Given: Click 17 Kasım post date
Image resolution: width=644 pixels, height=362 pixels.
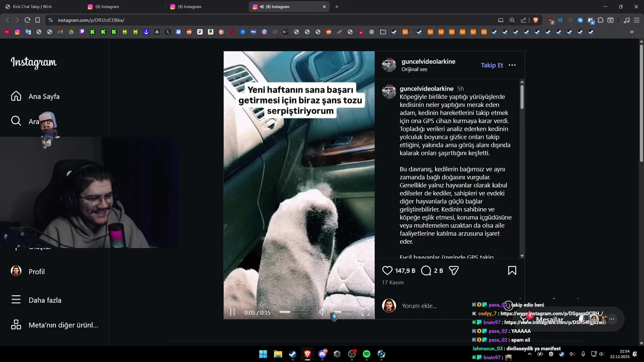Looking at the screenshot, I should point(392,283).
